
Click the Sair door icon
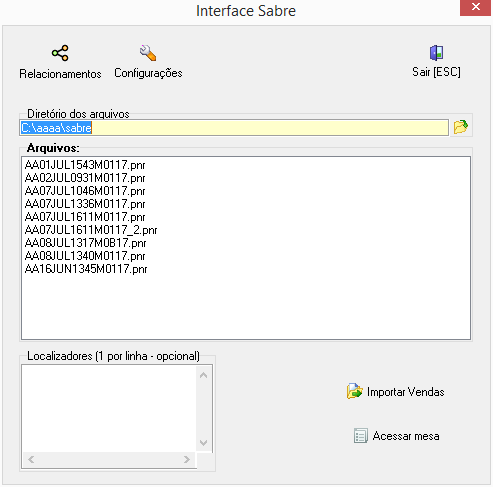pos(436,53)
